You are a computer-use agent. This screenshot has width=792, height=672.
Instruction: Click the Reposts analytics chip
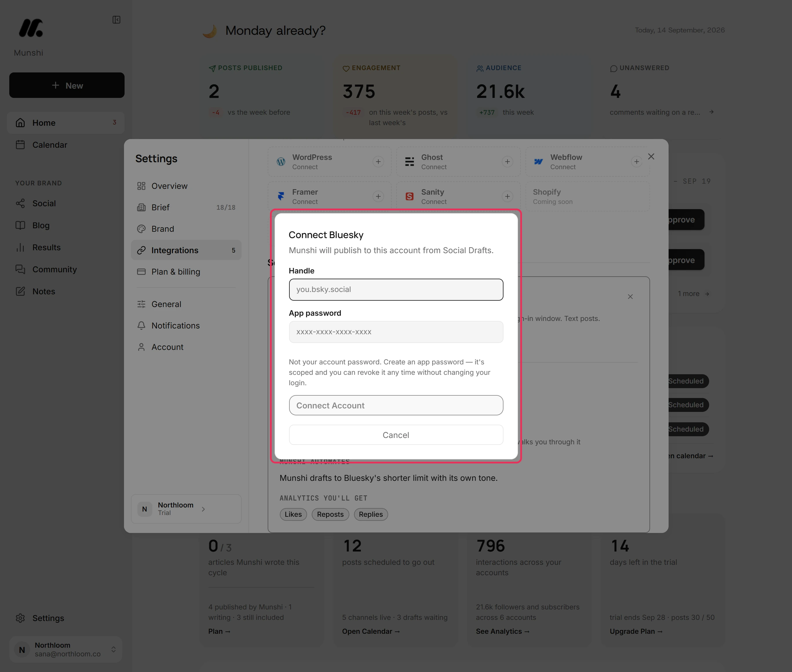coord(330,514)
